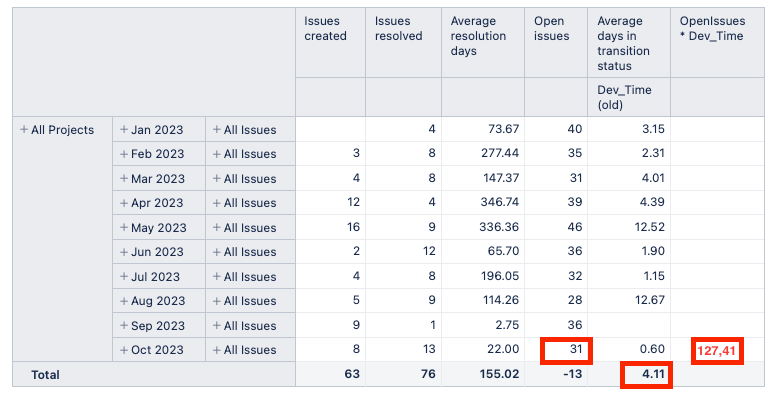Expand the Aug 2023 row

click(x=124, y=301)
